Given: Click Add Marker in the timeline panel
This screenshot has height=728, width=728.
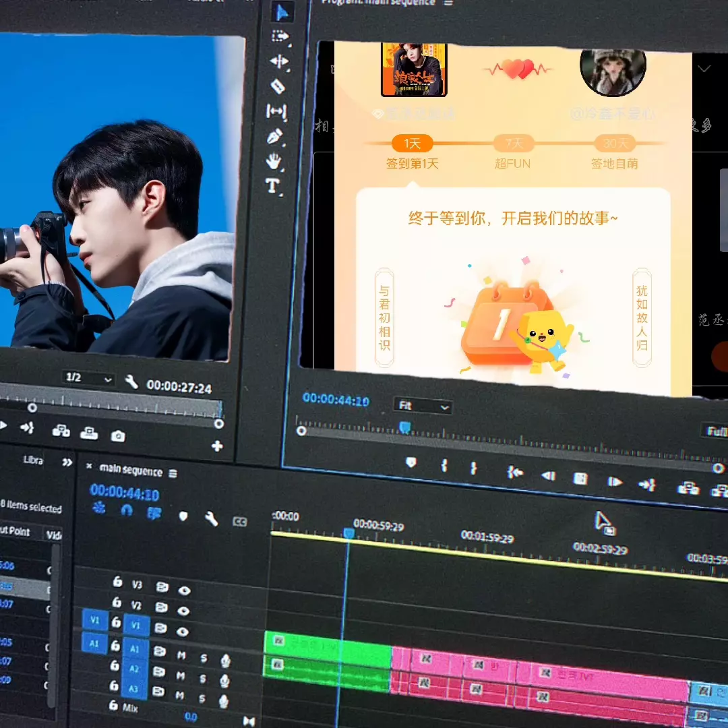Looking at the screenshot, I should 183,516.
